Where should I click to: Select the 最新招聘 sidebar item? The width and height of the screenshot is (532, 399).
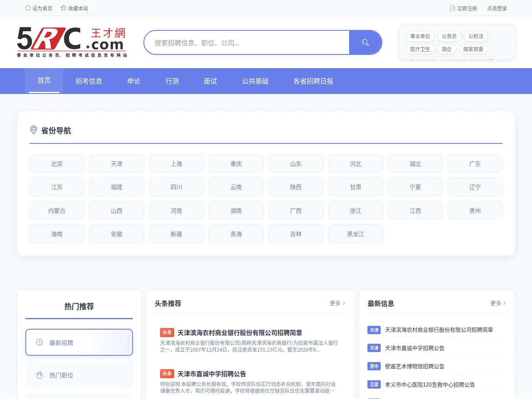click(79, 342)
